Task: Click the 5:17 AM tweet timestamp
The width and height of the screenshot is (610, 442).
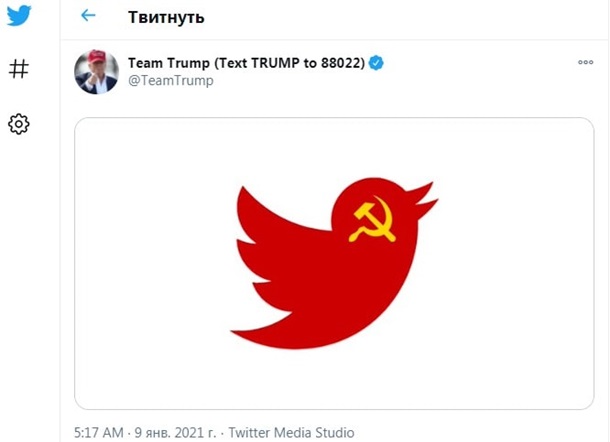Action: click(99, 433)
